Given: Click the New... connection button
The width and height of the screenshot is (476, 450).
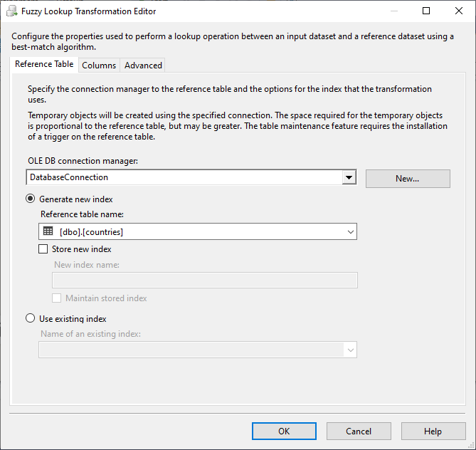Looking at the screenshot, I should click(x=408, y=179).
